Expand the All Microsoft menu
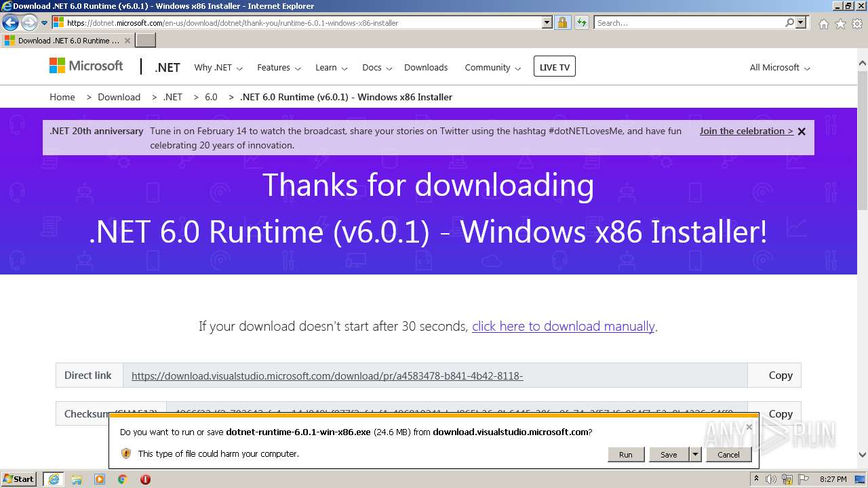This screenshot has height=488, width=868. 780,67
